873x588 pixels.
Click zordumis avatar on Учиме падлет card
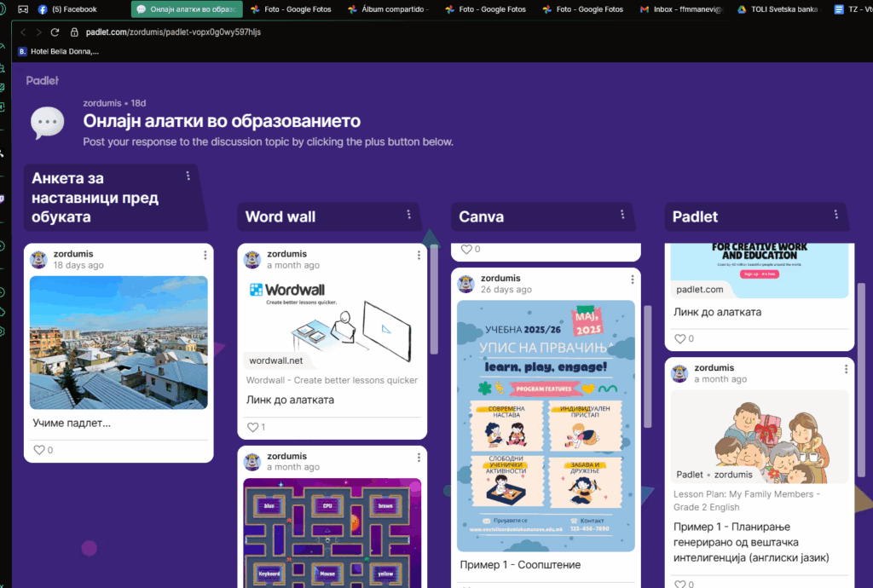(38, 259)
